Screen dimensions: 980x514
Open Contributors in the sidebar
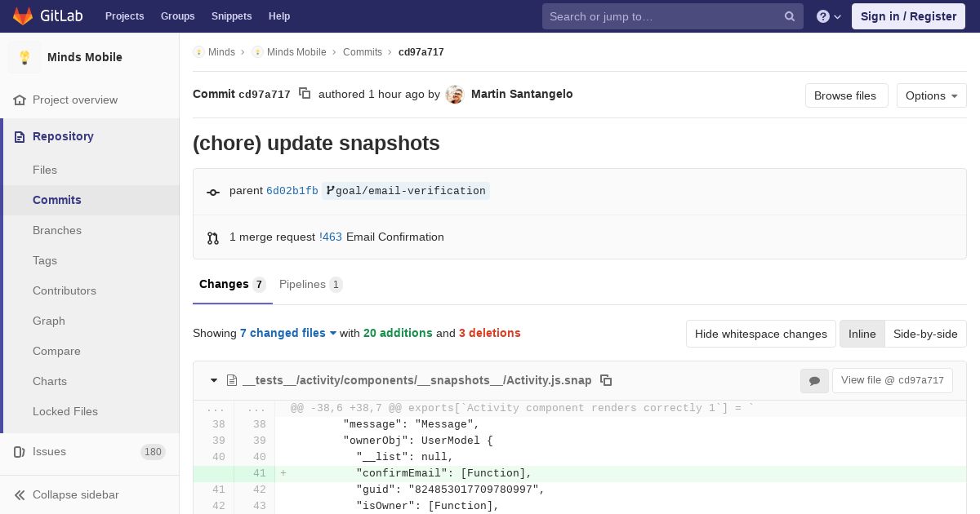(x=65, y=290)
